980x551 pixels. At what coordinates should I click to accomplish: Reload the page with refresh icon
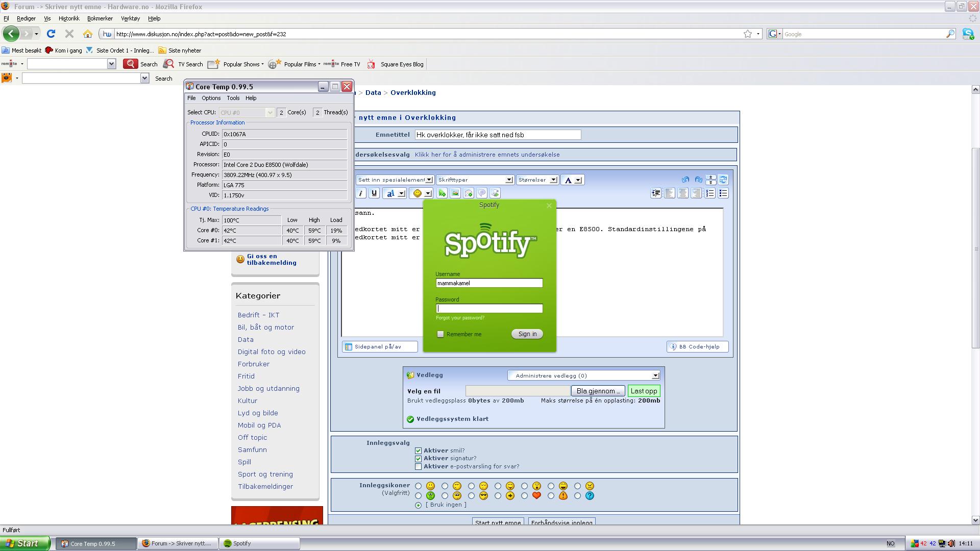[51, 34]
